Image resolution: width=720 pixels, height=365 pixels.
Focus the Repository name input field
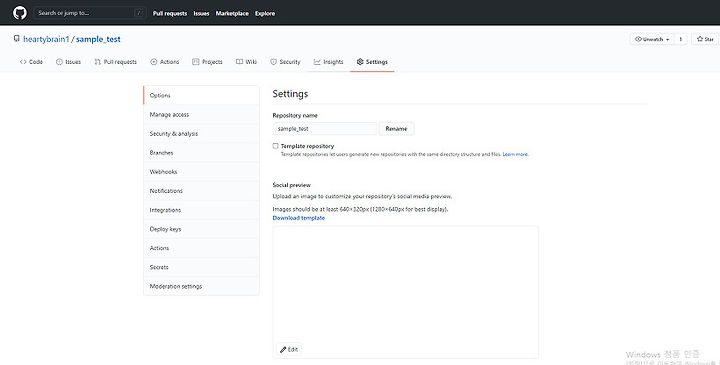point(325,129)
